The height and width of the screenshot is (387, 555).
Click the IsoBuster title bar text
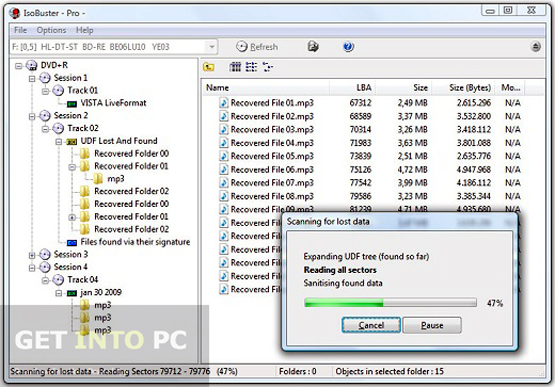click(x=54, y=13)
